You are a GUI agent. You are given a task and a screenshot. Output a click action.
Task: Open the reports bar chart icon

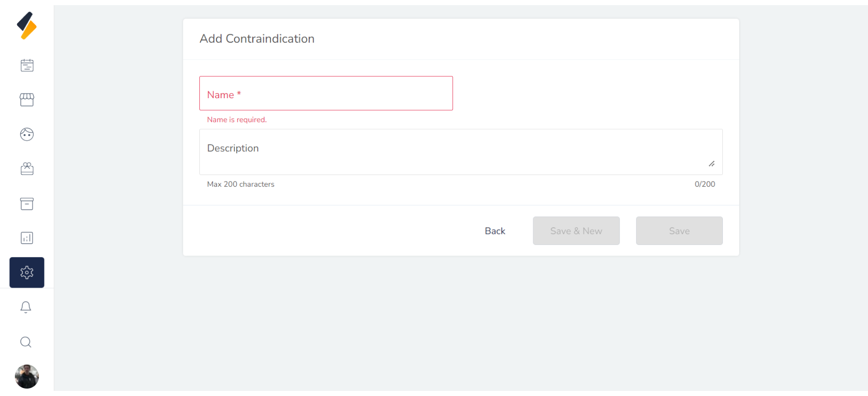point(27,238)
